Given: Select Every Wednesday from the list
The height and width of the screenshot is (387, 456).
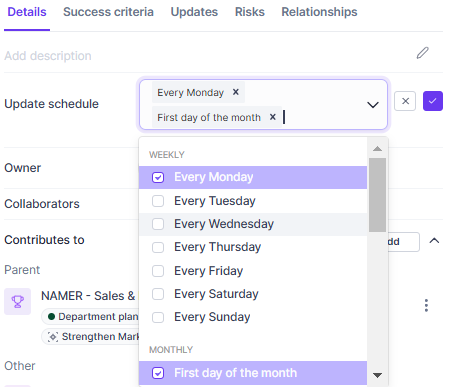Looking at the screenshot, I should coord(253,224).
